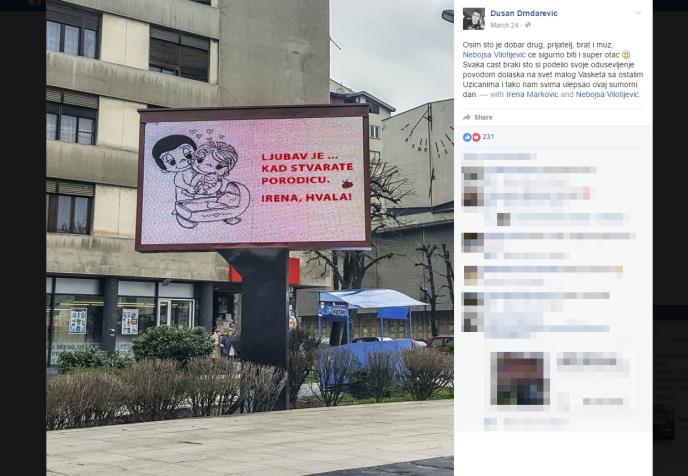Viewport: 688px width, 476px height.
Task: Open the first blurred commenter avatar
Action: coord(473,173)
